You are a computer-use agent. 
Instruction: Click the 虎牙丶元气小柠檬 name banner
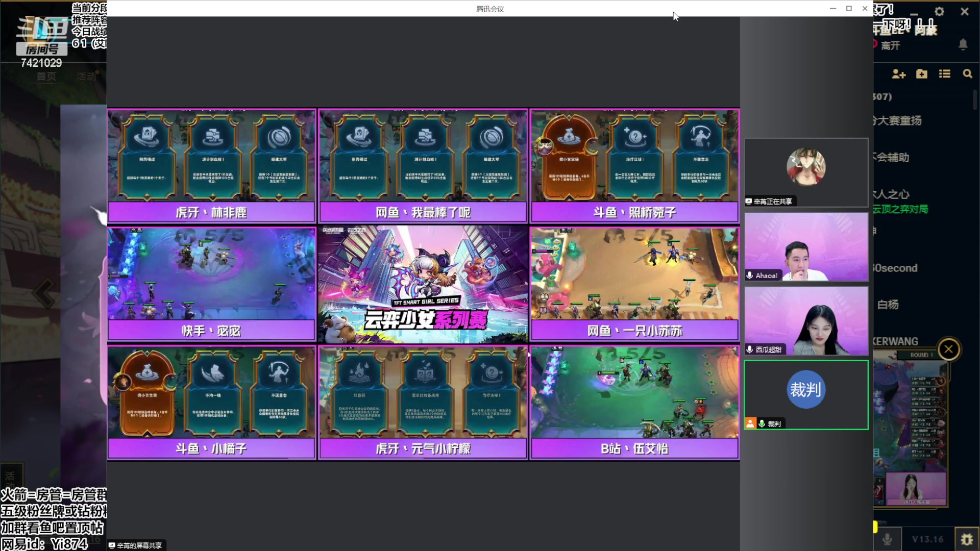click(x=423, y=448)
